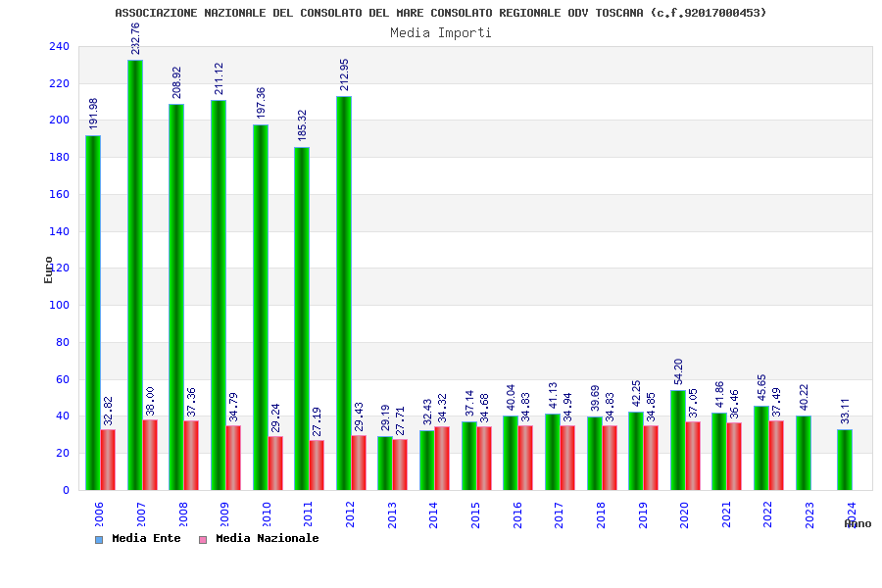
Task: Click the 0 tick on the y-axis
Action: pyautogui.click(x=66, y=490)
